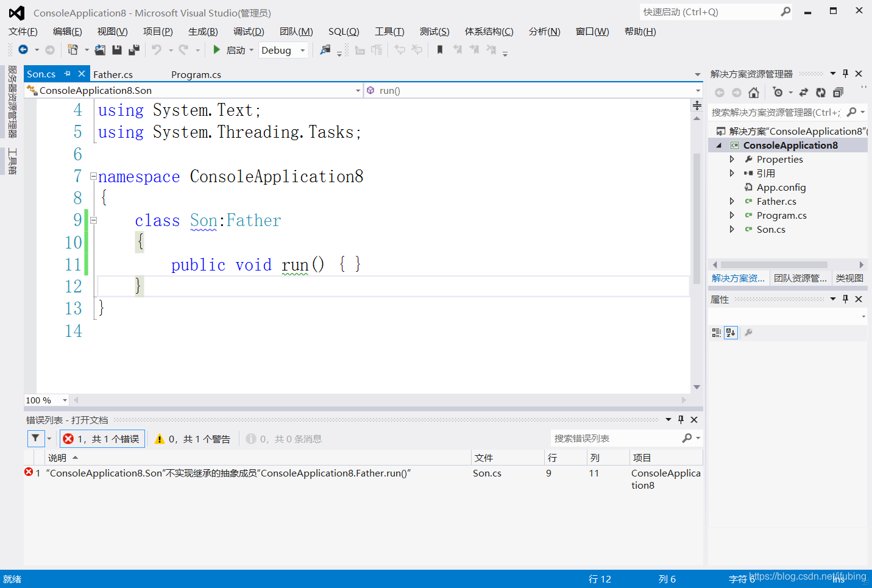Click the Property Pages wrench icon
The width and height of the screenshot is (872, 588).
[x=748, y=333]
